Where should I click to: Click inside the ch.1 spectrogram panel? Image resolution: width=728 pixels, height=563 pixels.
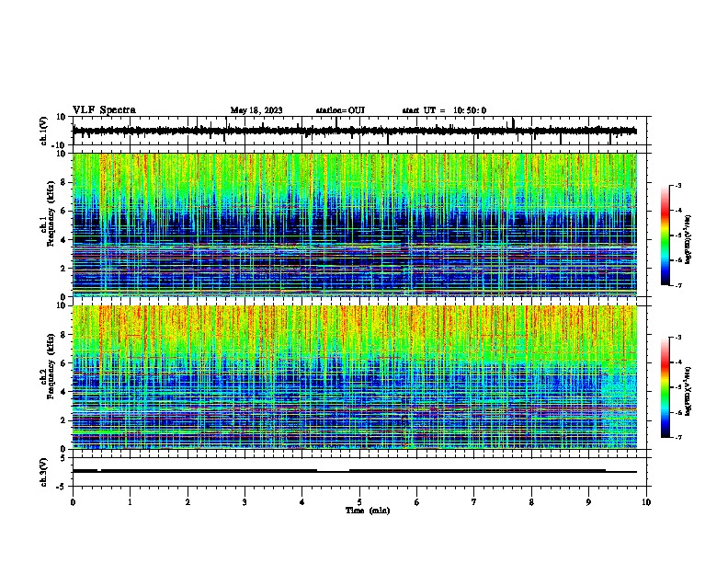tap(355, 224)
